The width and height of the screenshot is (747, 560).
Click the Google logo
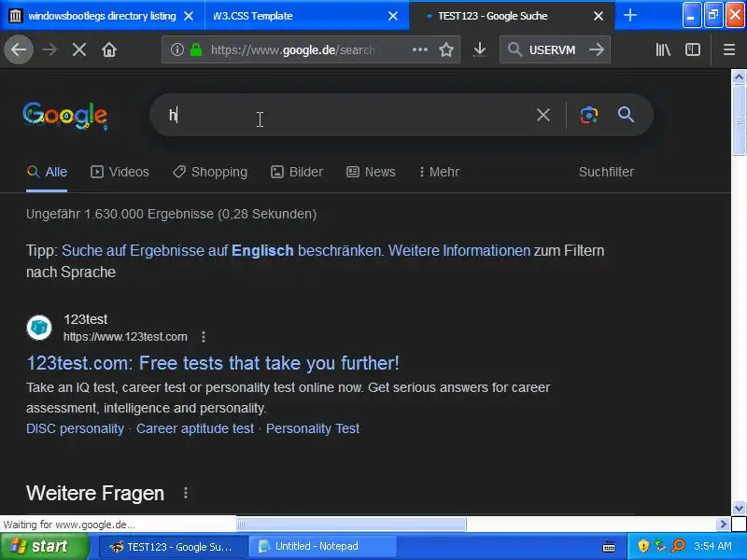[64, 115]
